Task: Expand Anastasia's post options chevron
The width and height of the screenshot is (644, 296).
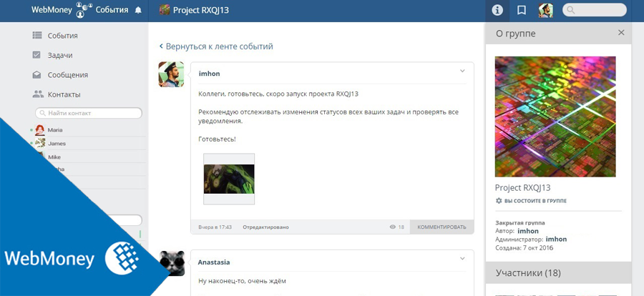Action: click(462, 259)
